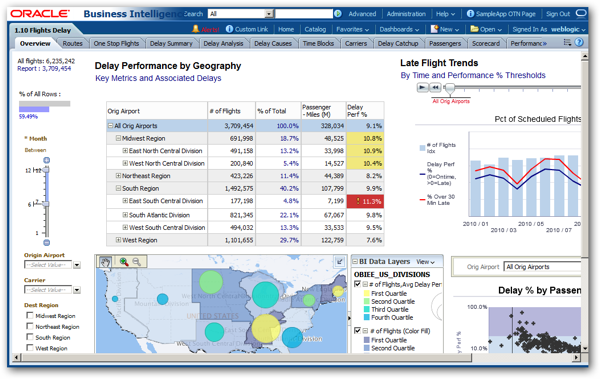
Task: Toggle the Midwest Region checkbox
Action: pos(29,315)
